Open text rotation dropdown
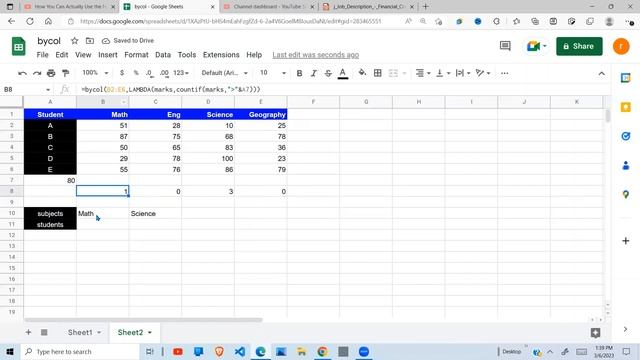 pos(483,73)
